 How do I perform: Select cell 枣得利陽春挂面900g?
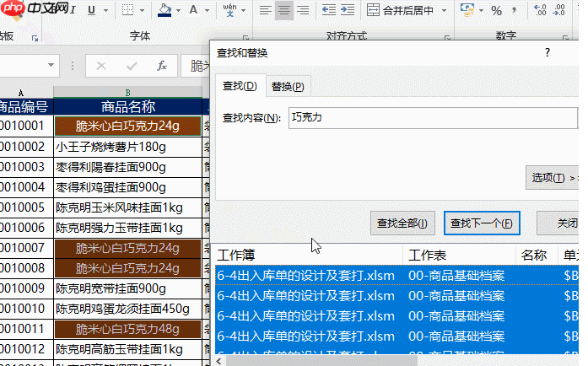(x=128, y=167)
